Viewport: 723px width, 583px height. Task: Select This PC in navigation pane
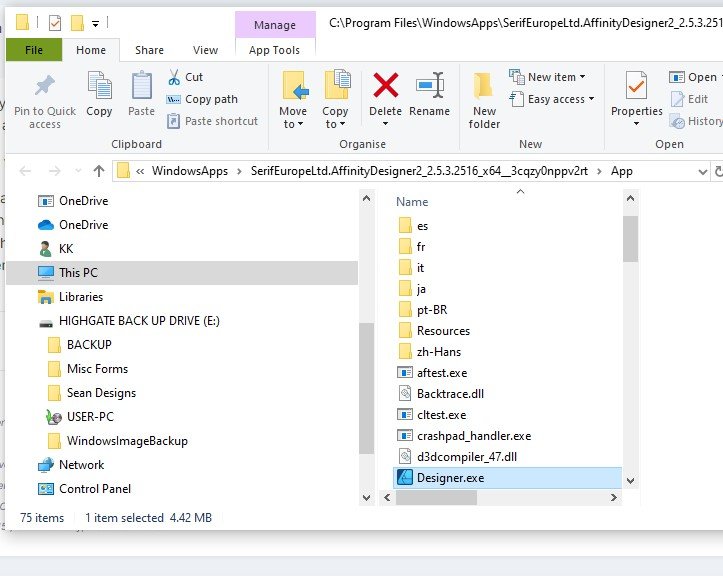point(182,273)
